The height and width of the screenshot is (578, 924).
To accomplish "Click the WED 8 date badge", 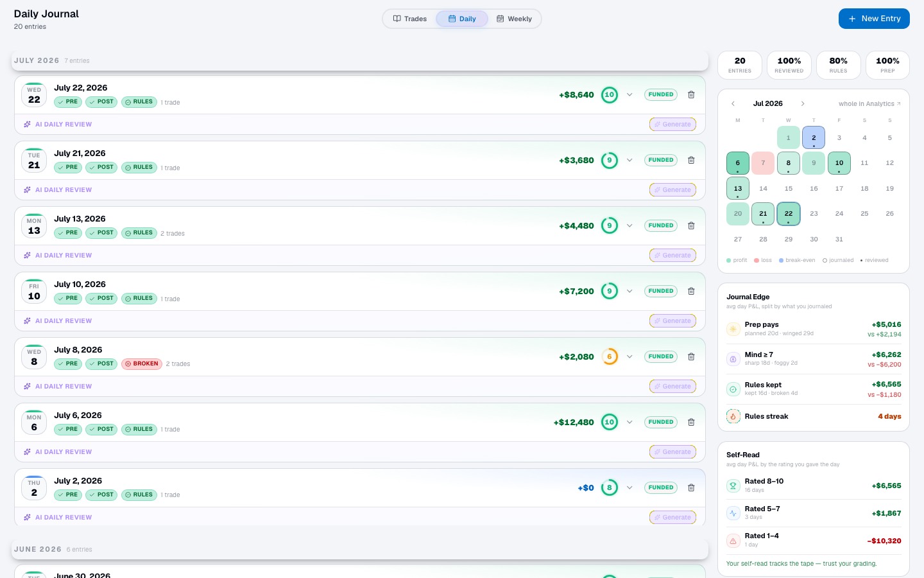I will 34,356.
